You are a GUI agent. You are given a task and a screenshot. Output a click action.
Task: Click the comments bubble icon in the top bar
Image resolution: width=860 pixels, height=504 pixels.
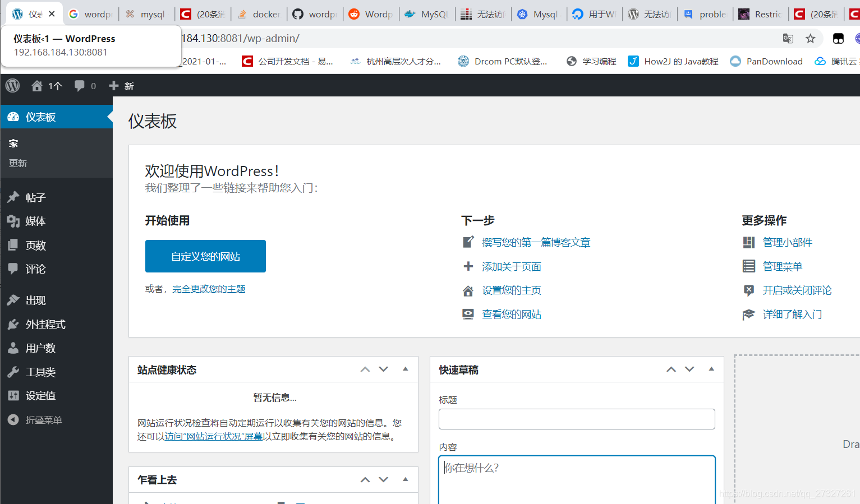pos(79,85)
